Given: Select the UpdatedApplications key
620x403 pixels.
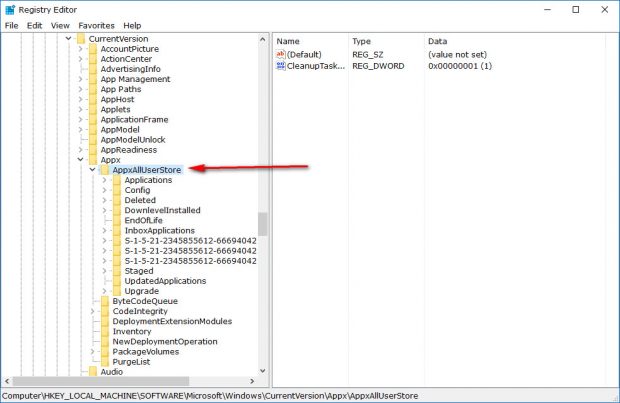Looking at the screenshot, I should click(165, 281).
